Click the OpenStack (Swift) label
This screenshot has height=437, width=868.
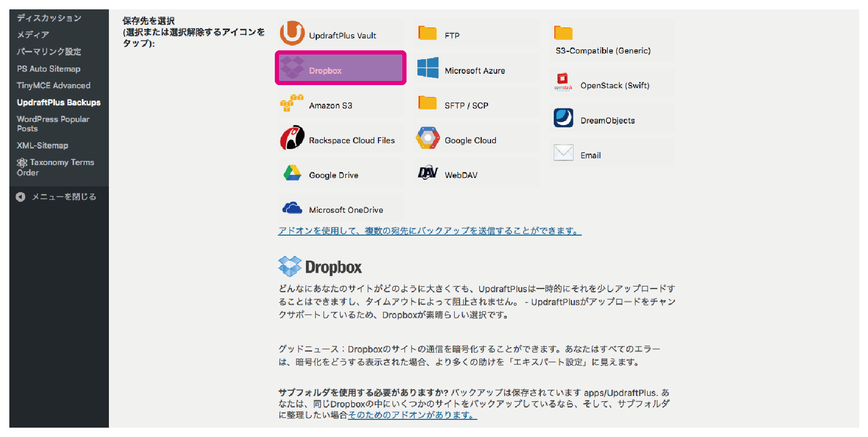(615, 85)
